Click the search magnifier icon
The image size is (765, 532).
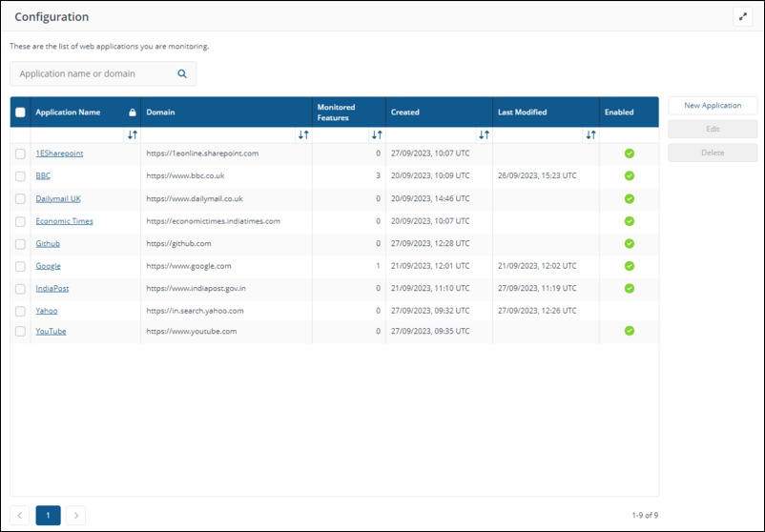click(182, 73)
